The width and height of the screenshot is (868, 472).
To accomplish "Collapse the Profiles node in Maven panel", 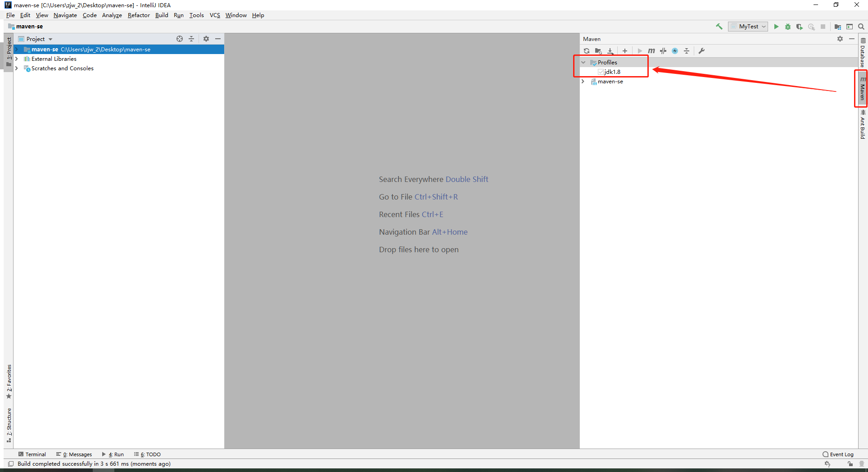I will 583,63.
